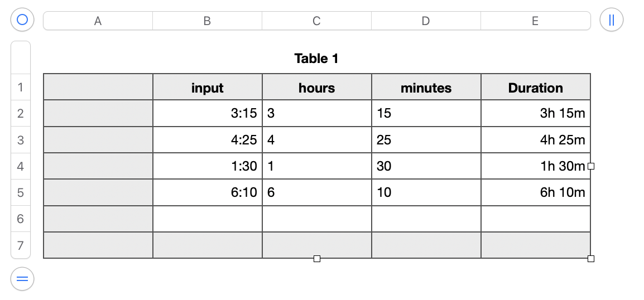Click the add columns handle
This screenshot has width=644, height=300.
611,20
